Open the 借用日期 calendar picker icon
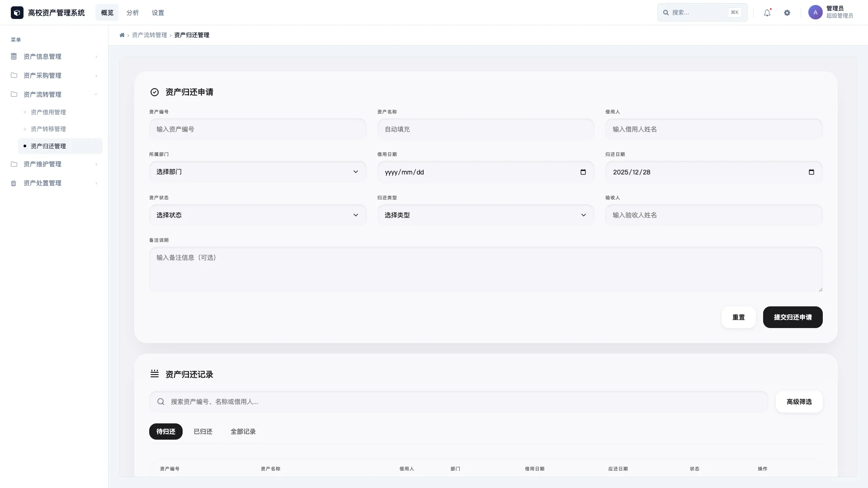This screenshot has width=868, height=488. pyautogui.click(x=583, y=172)
